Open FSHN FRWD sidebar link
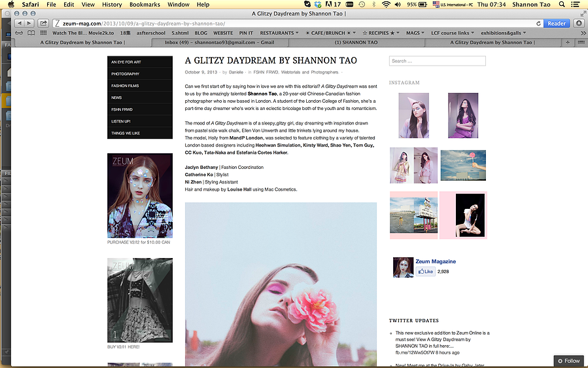588x368 pixels. (140, 109)
